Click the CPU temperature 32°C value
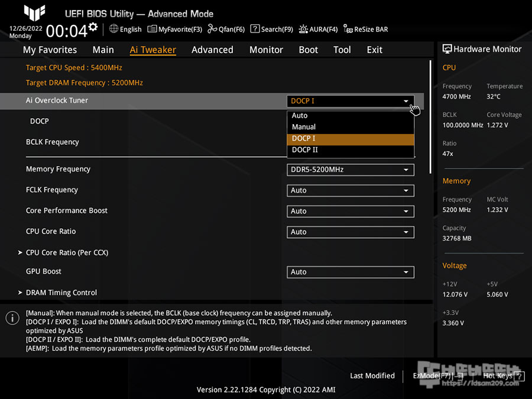This screenshot has width=532, height=399. pyautogui.click(x=494, y=97)
